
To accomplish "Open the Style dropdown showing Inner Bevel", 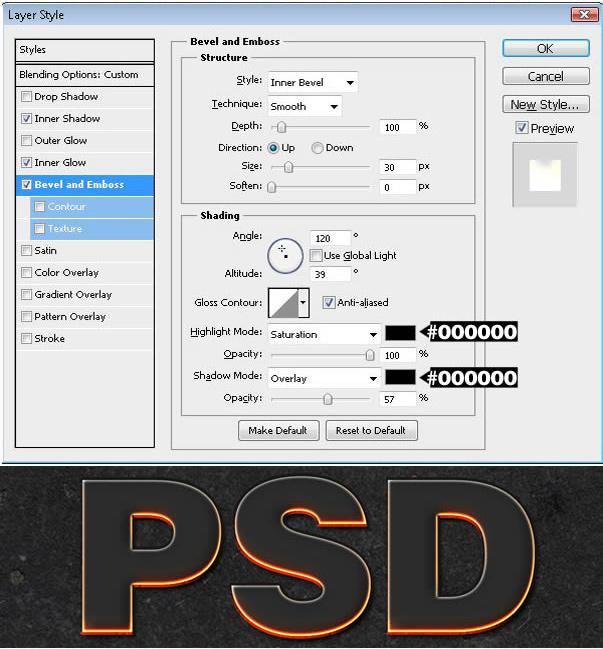I will pos(313,82).
